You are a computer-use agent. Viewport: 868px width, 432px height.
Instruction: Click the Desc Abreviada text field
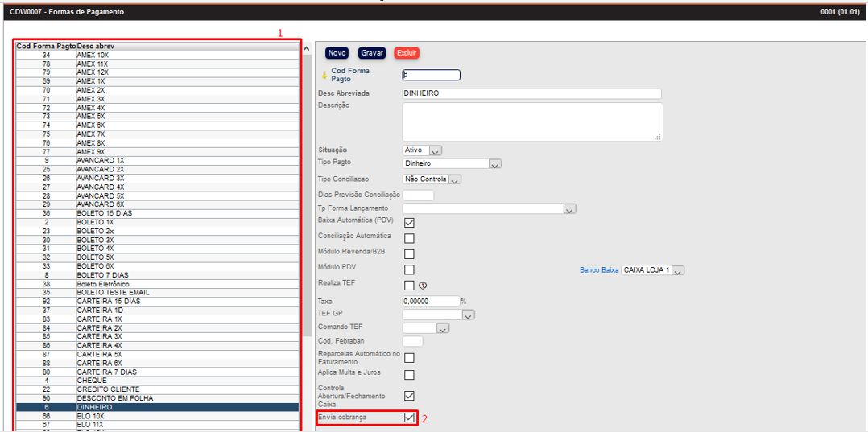coord(531,94)
